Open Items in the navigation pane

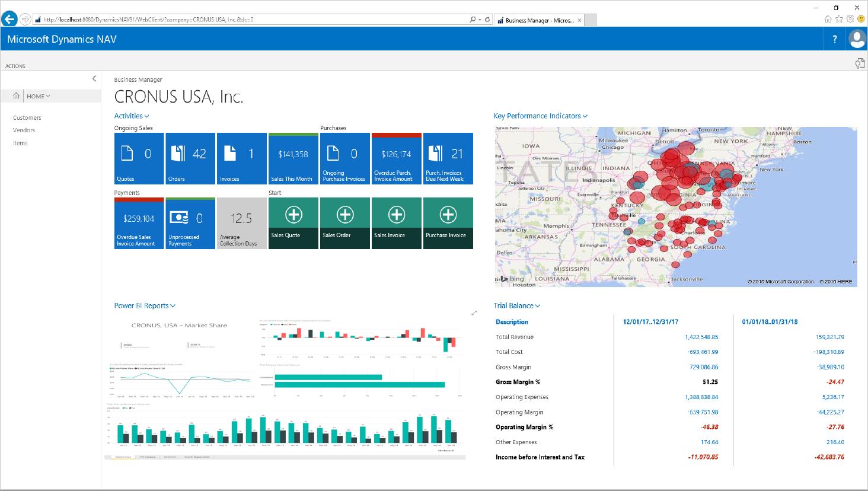pyautogui.click(x=20, y=143)
